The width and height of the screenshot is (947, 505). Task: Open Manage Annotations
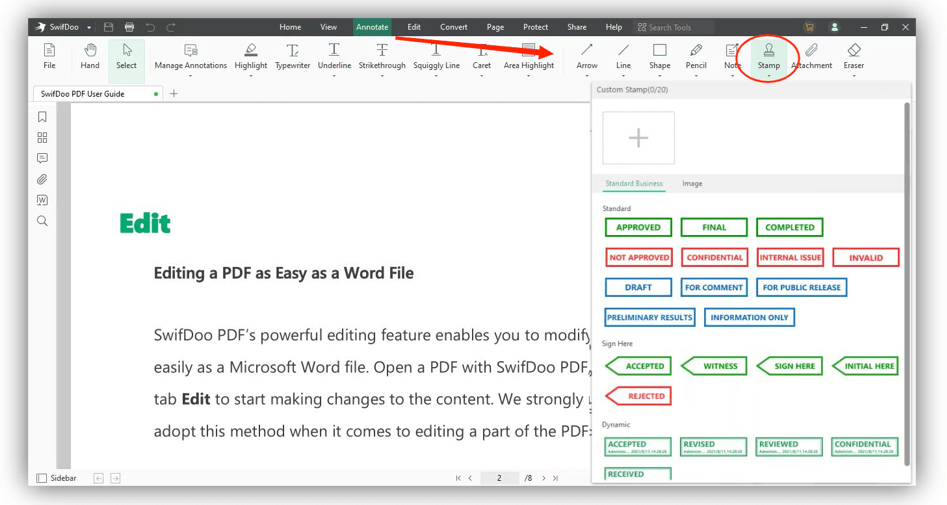[x=190, y=56]
